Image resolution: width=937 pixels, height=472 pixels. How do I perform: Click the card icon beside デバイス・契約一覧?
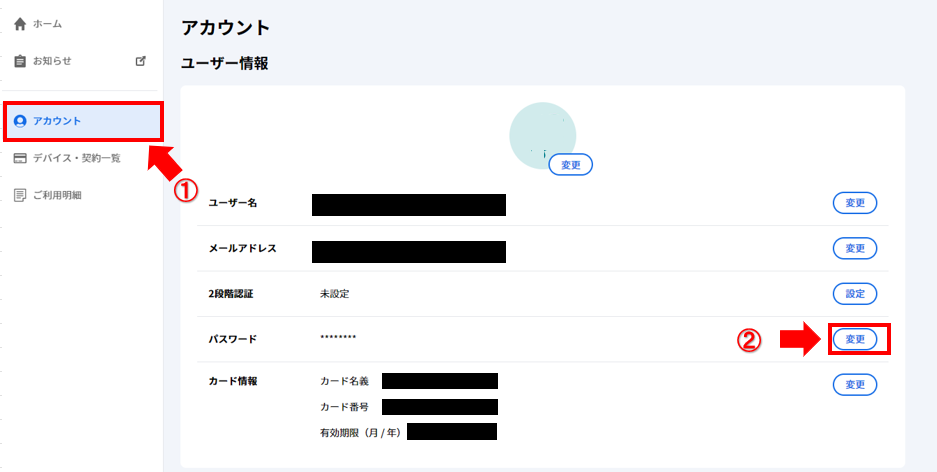(20, 158)
